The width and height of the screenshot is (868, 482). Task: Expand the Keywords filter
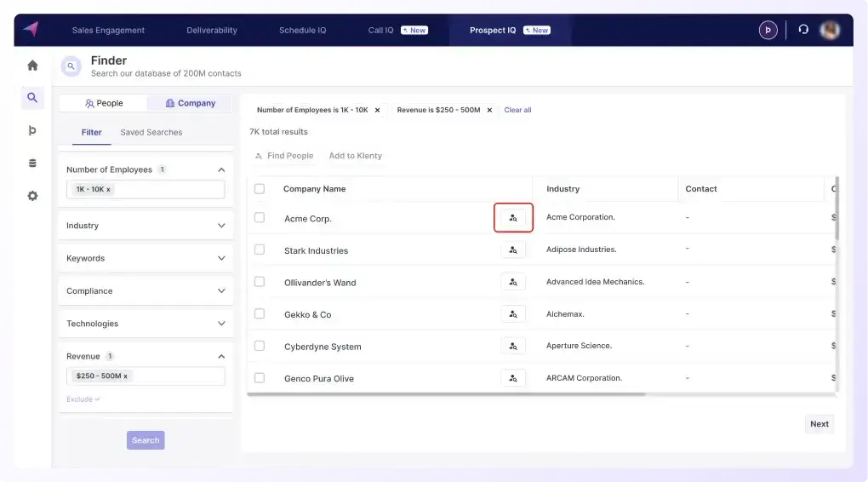click(x=221, y=258)
